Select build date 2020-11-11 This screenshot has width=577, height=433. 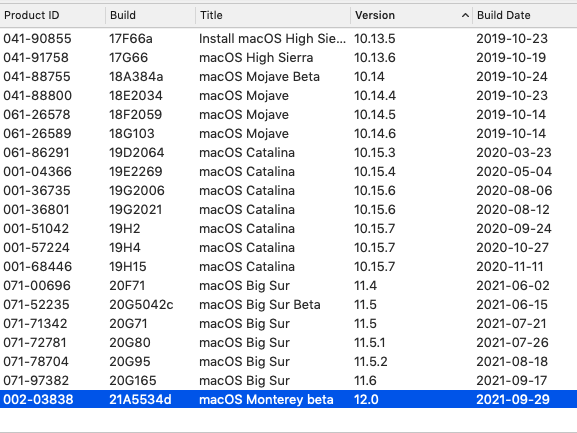(510, 267)
